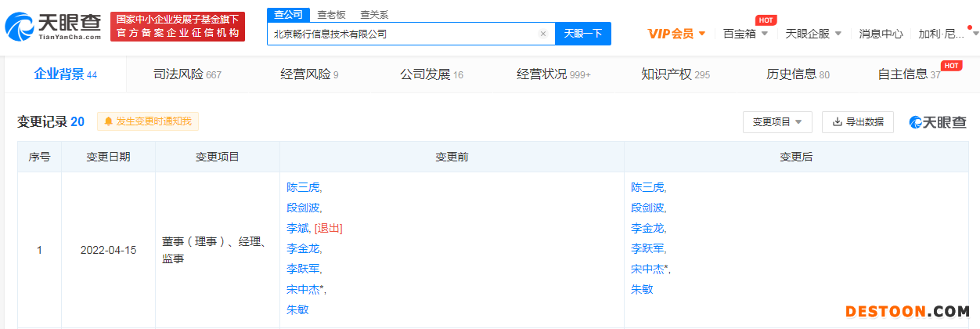Open 李金龙 in the 变更后 column

click(648, 228)
